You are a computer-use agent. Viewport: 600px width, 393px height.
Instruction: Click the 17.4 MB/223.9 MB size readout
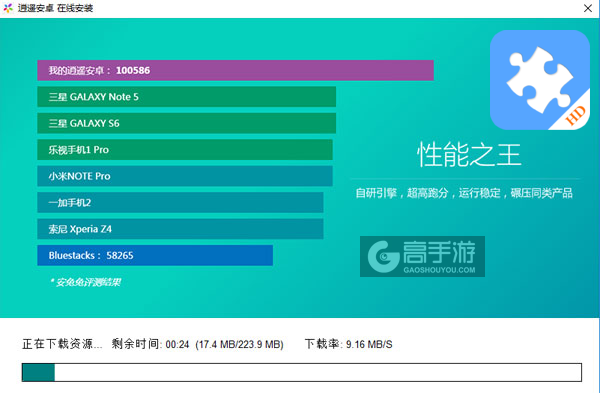240,344
